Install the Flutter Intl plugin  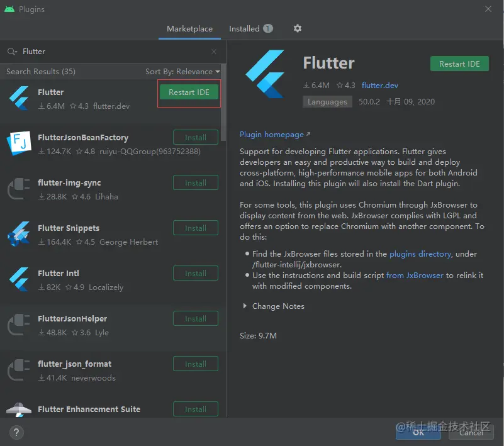tap(196, 274)
